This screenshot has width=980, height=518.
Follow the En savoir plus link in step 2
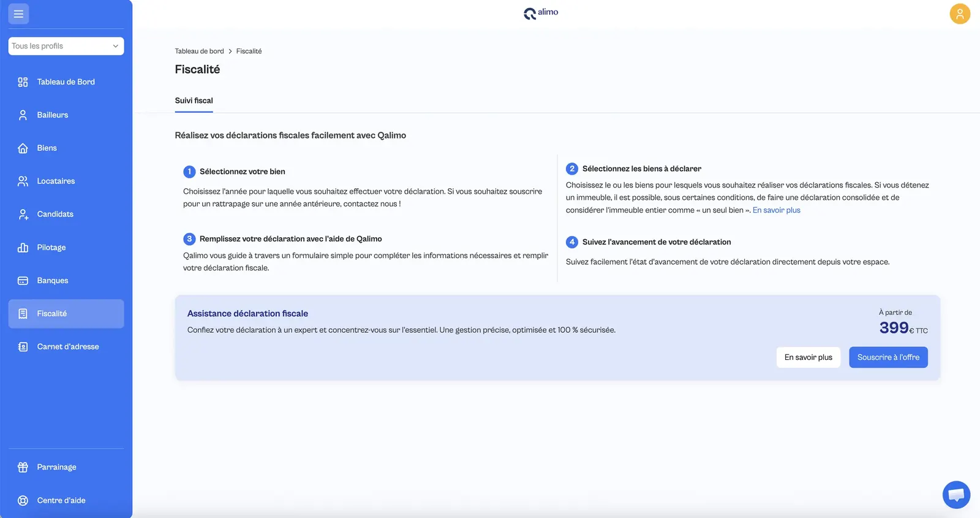776,210
